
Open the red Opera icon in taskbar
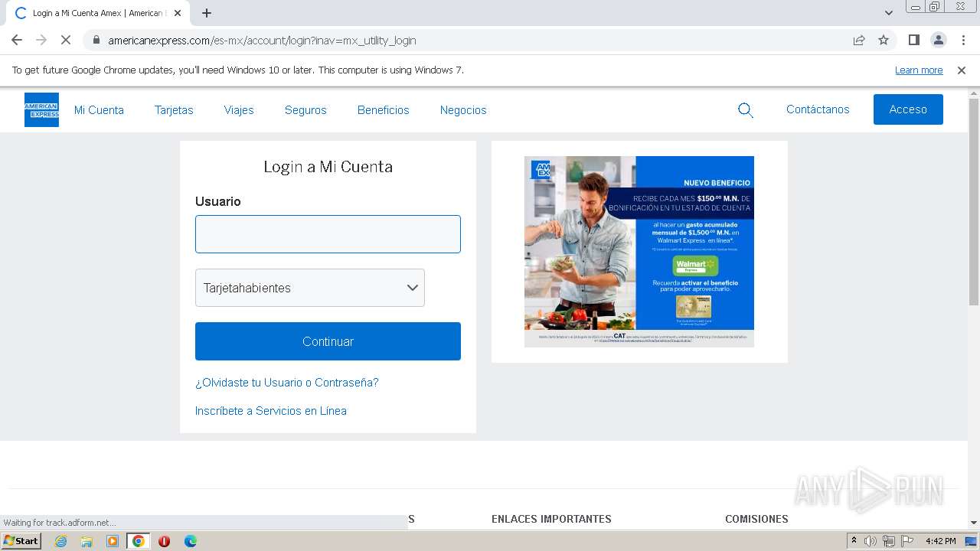[x=164, y=541]
